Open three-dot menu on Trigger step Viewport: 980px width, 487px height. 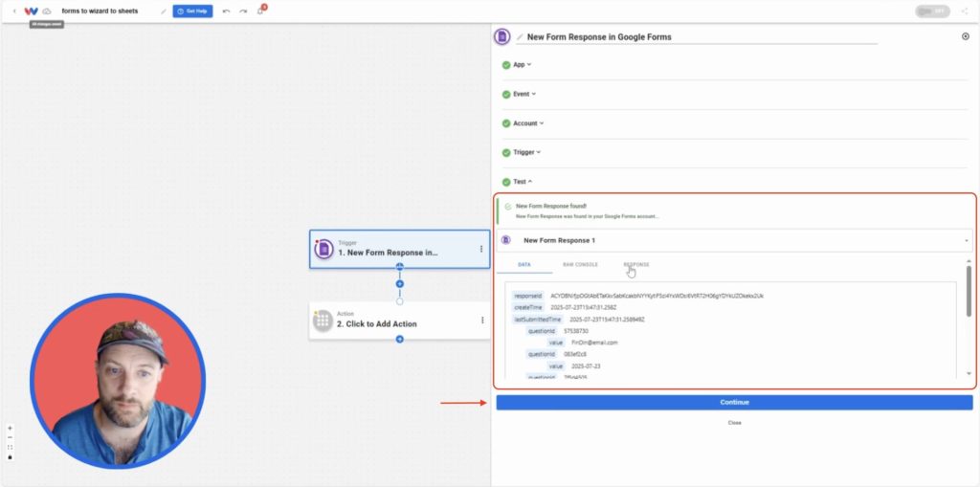(x=481, y=249)
